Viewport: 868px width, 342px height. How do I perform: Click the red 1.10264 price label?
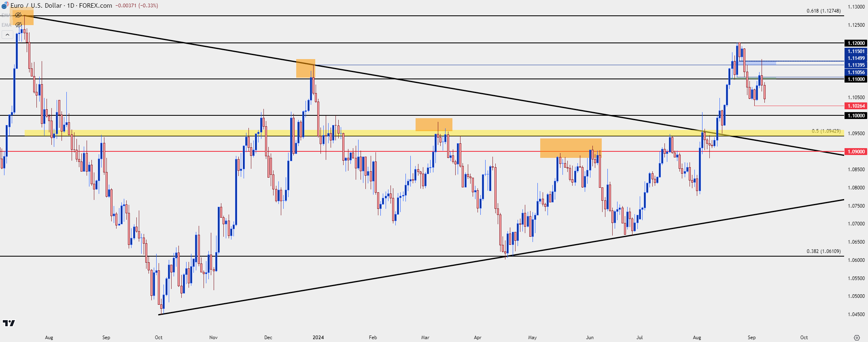click(x=856, y=106)
